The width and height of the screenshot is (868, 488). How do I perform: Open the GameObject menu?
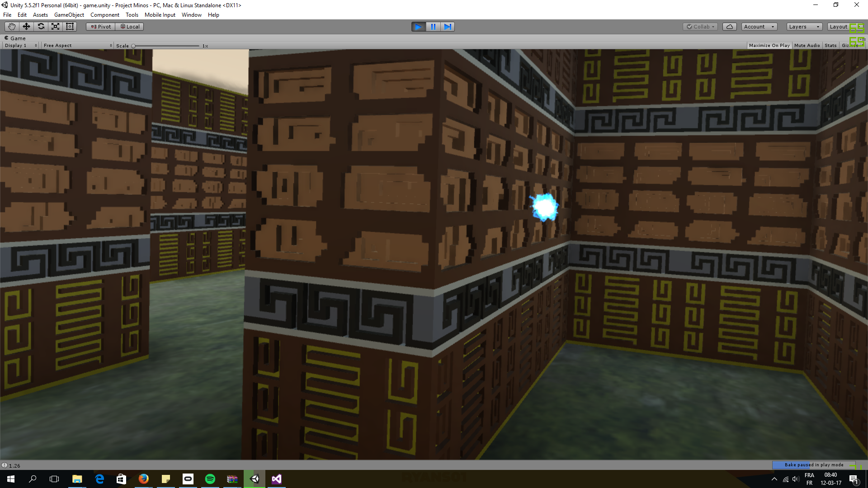(x=69, y=15)
